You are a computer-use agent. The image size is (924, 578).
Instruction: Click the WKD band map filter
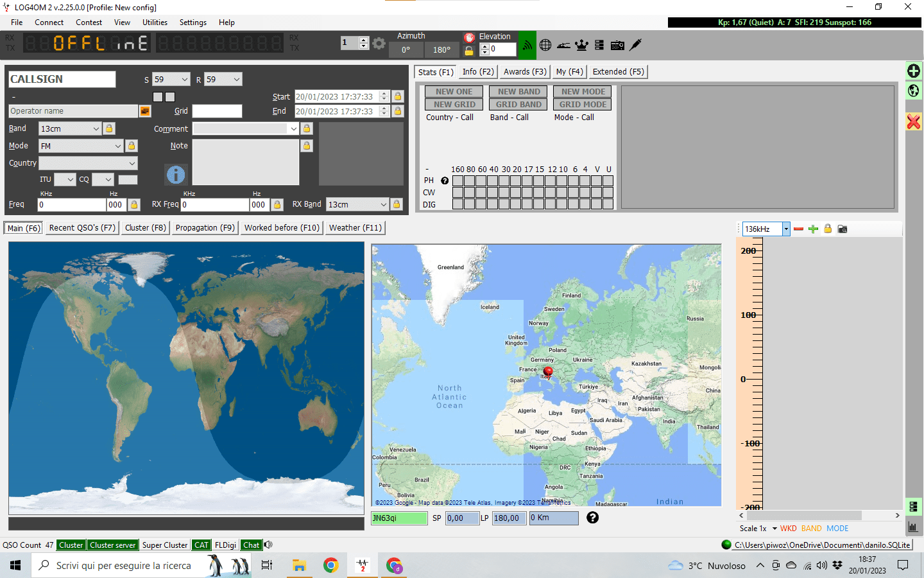tap(788, 529)
